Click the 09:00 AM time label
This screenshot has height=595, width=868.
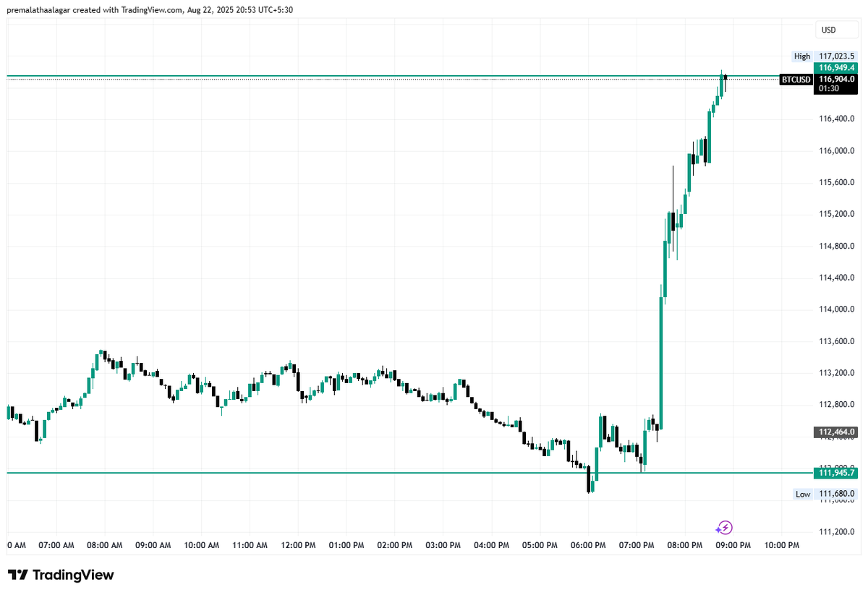tap(153, 544)
